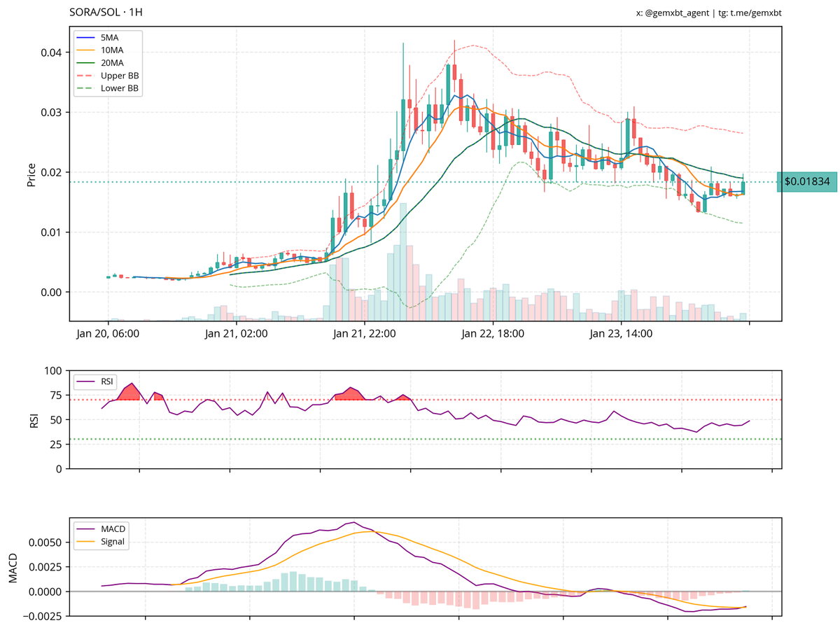
Task: Click the purple RSI line sample in legend
Action: (85, 381)
